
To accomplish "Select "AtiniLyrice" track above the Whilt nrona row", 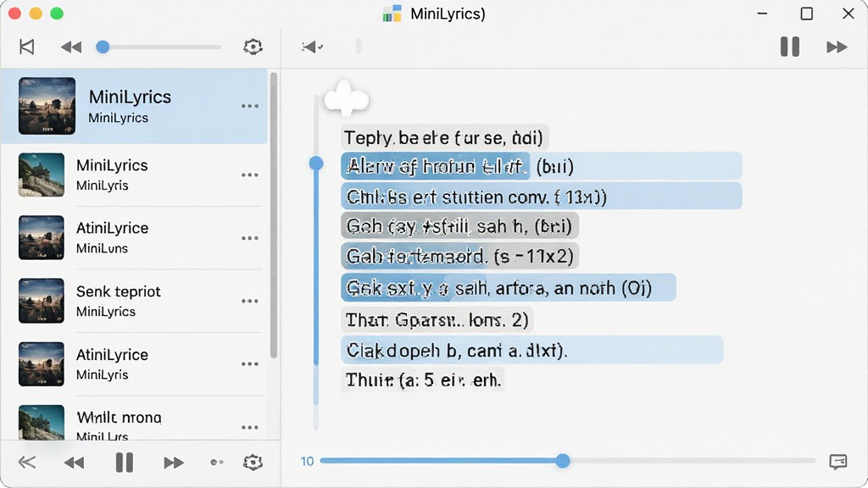I will coord(112,355).
